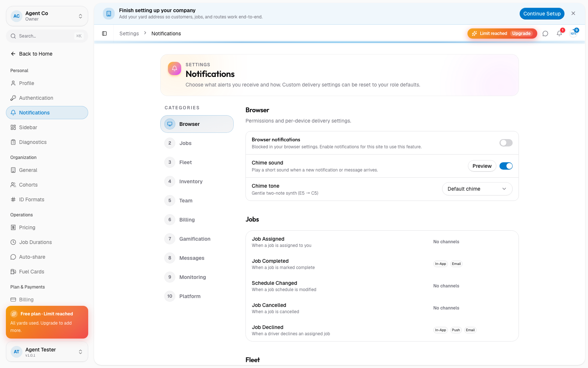Viewport: 588px width, 368px height.
Task: Turn off Chime sound toggle
Action: pos(506,166)
